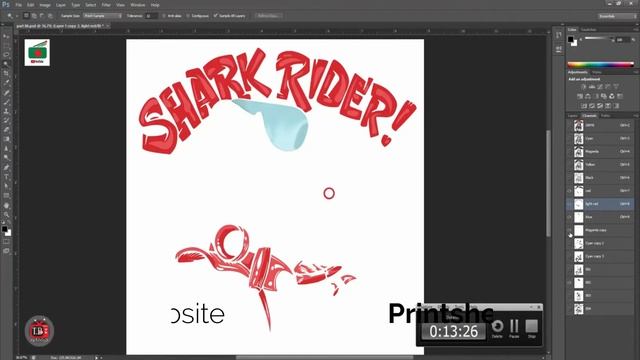Add a Brightness/Contrast adjustment
This screenshot has height=360, width=640.
583,87
